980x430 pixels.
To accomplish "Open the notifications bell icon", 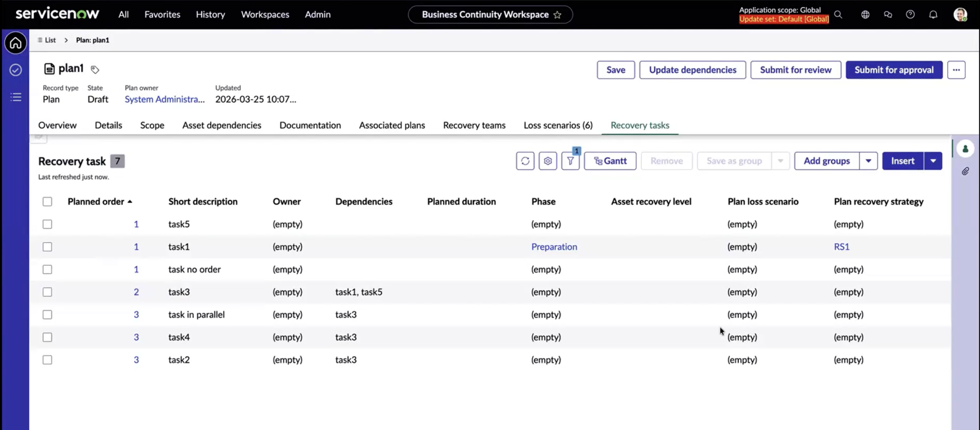I will pos(933,15).
